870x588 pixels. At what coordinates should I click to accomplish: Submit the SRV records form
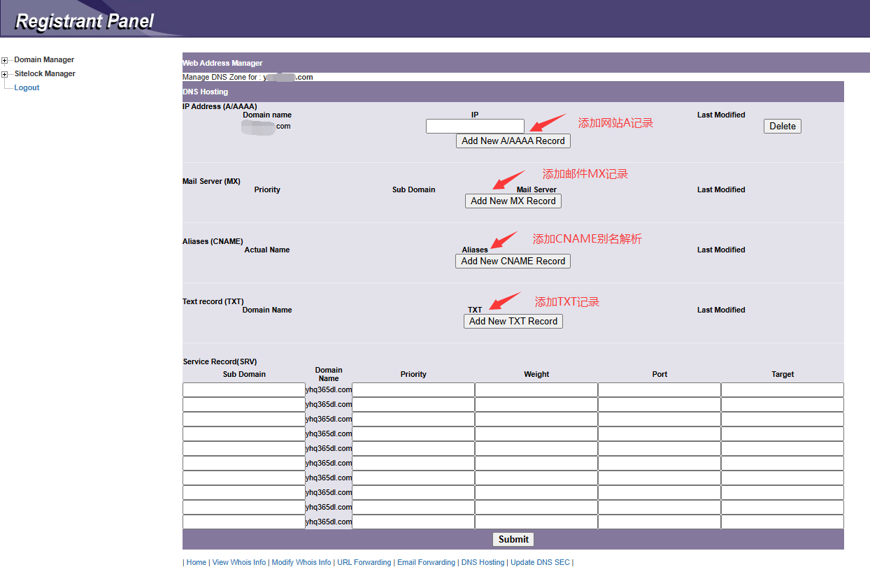[x=513, y=540]
